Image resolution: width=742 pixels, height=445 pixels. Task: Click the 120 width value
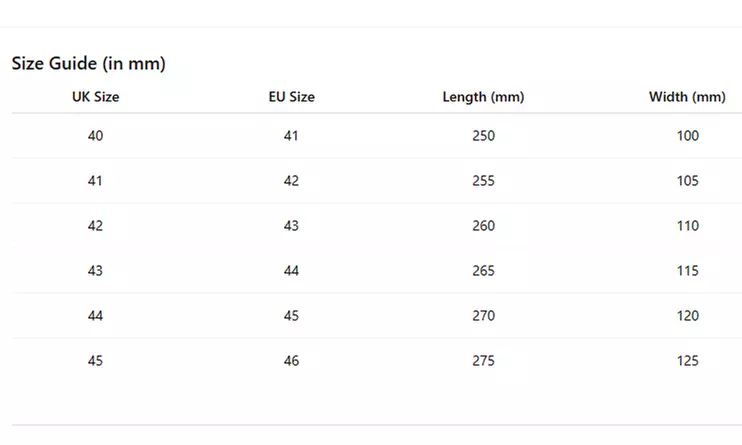(687, 316)
